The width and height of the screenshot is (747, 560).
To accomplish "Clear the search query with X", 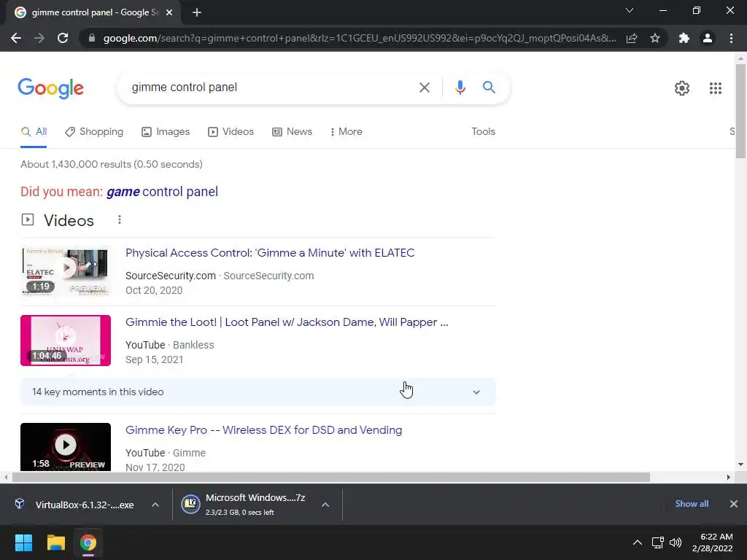I will [x=424, y=87].
